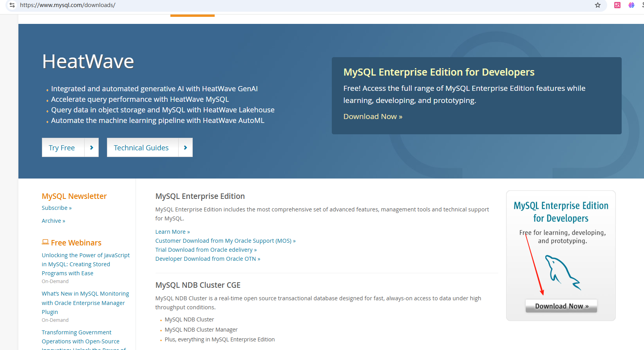Viewport: 644px width, 350px height.
Task: Bookmark this page with the star icon
Action: [x=598, y=5]
